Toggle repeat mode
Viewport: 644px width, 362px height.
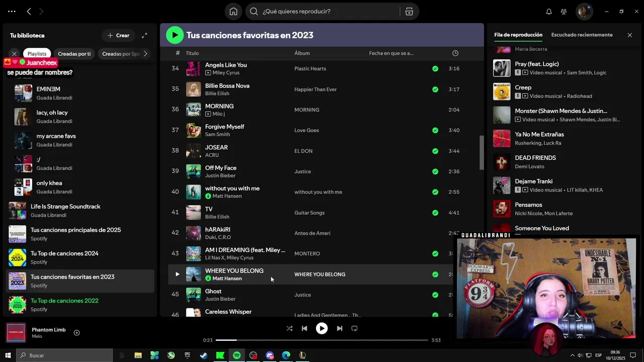click(x=354, y=328)
